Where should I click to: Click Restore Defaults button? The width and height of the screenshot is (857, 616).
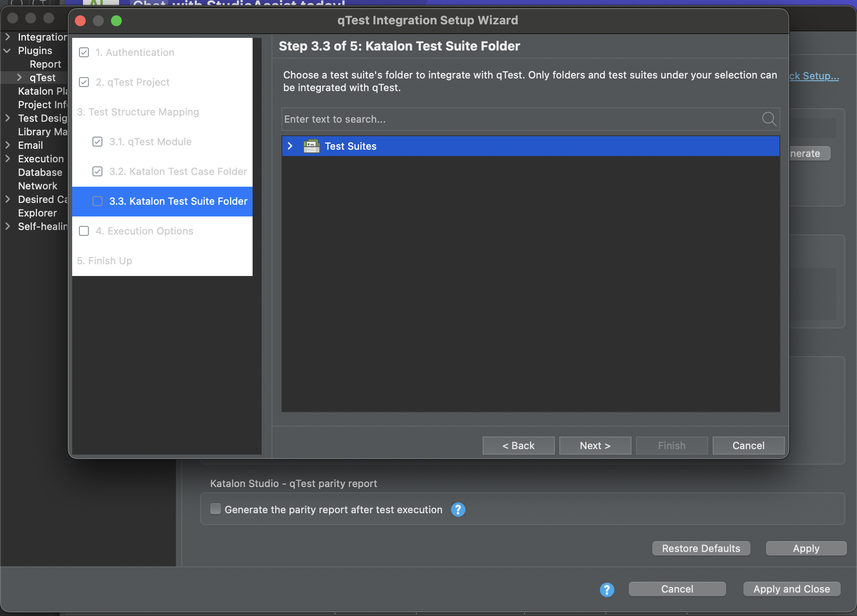[701, 548]
